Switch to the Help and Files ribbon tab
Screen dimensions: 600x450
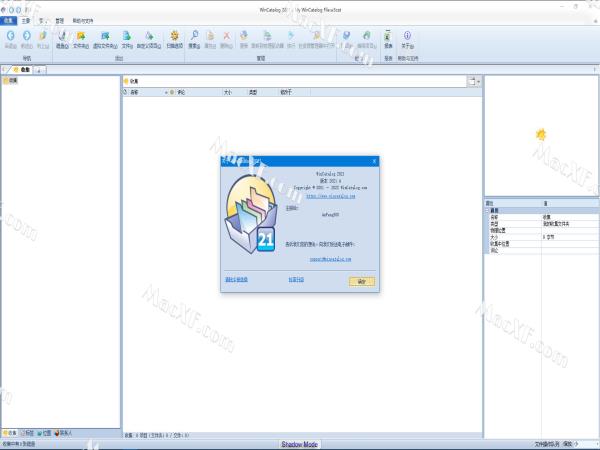point(83,21)
